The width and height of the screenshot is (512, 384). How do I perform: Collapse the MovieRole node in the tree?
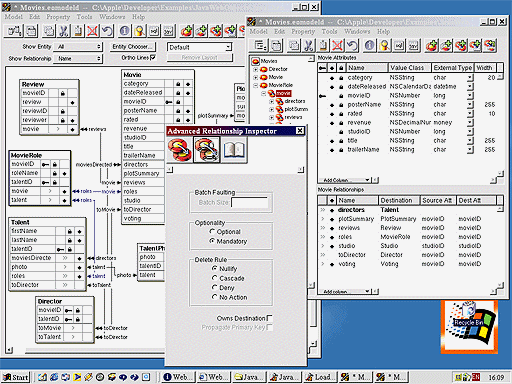(x=255, y=85)
